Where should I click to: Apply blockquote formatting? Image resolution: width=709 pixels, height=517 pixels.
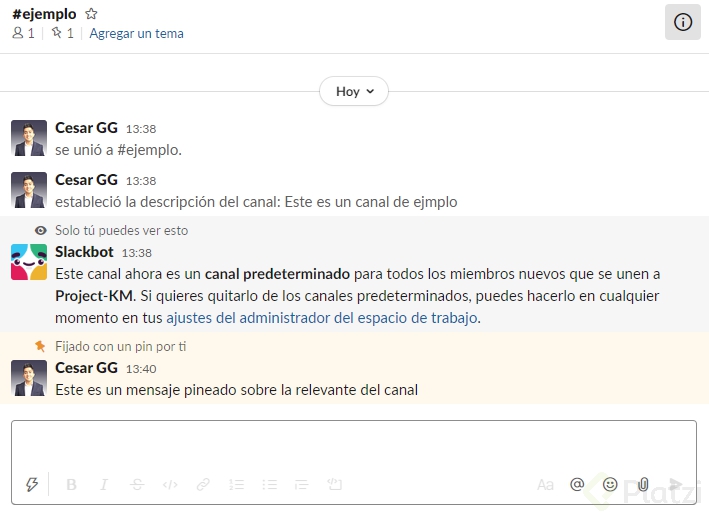click(302, 484)
